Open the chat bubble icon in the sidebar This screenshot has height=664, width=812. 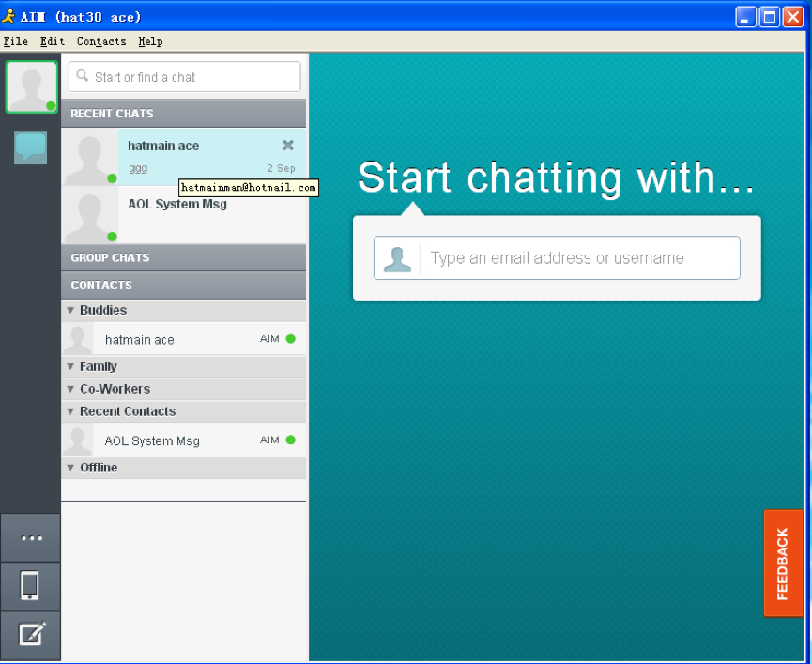(31, 147)
